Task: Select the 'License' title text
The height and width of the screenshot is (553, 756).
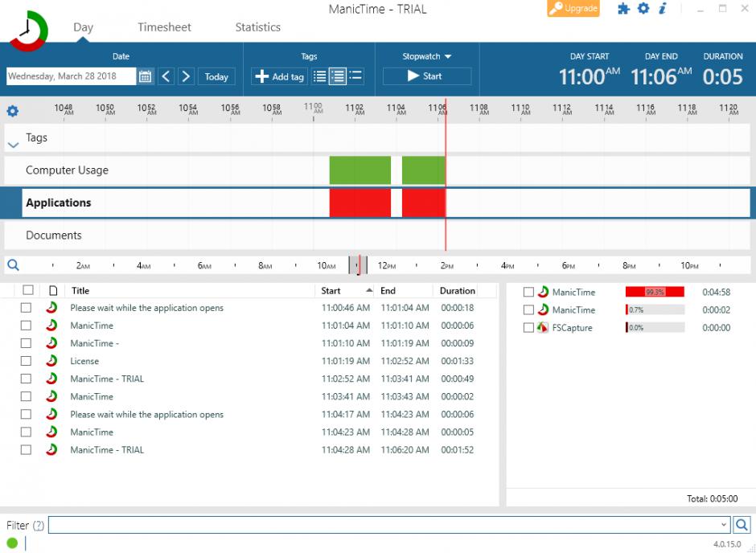Action: 84,361
